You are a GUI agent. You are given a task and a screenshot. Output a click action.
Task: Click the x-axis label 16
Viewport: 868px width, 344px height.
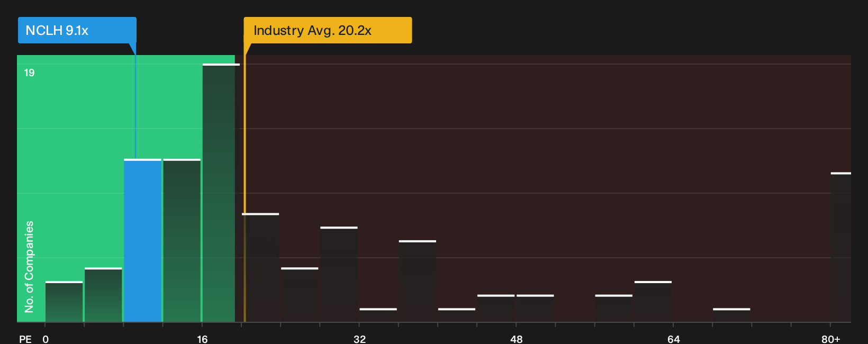pos(202,339)
